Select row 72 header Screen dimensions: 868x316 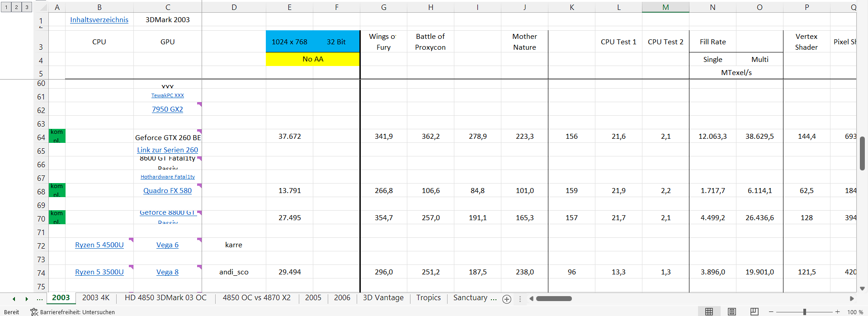(41, 245)
